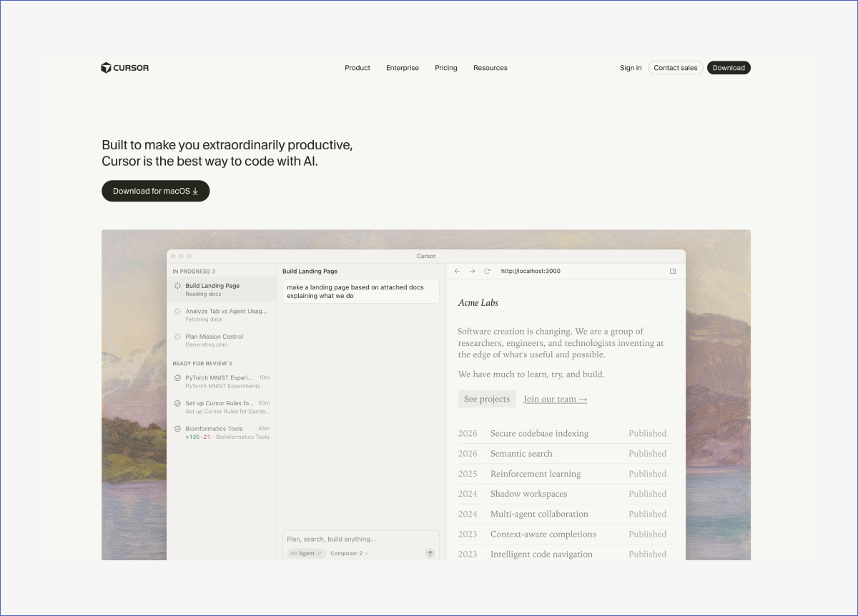Viewport: 858px width, 616px height.
Task: Click the Sign in link
Action: point(631,68)
